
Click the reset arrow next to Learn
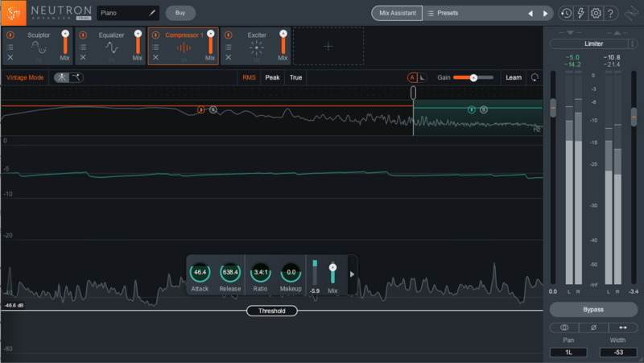(534, 77)
